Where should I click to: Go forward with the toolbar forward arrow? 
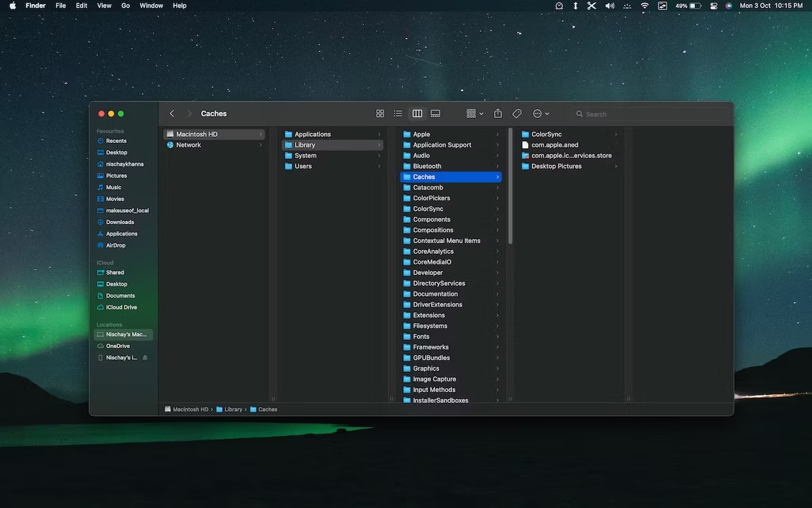(189, 114)
